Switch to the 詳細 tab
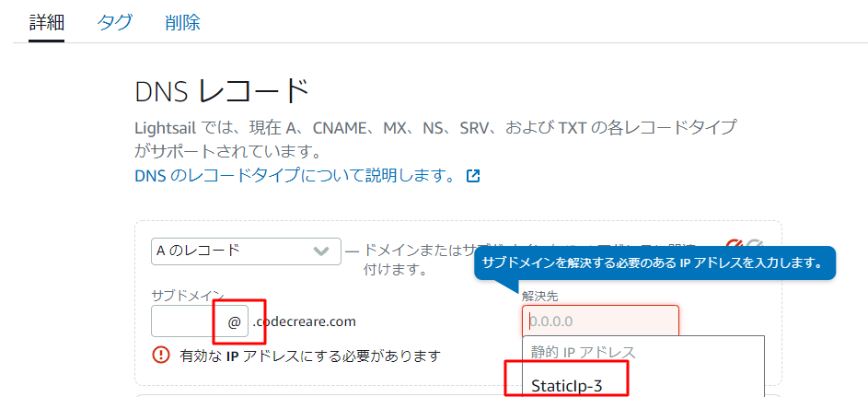The image size is (868, 397). pyautogui.click(x=46, y=23)
